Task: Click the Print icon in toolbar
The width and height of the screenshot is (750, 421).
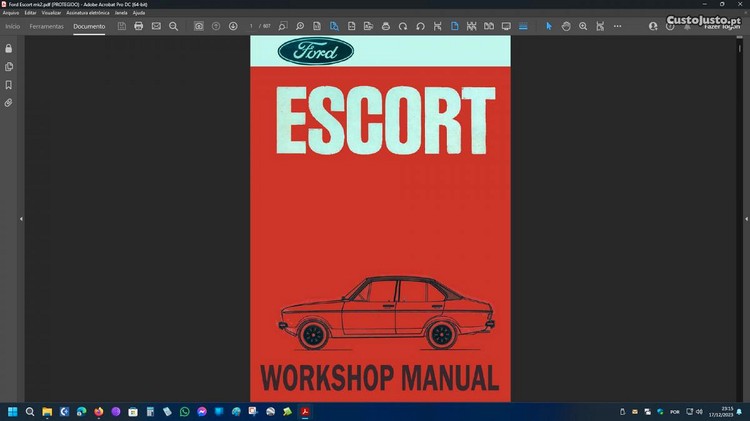Action: point(138,26)
